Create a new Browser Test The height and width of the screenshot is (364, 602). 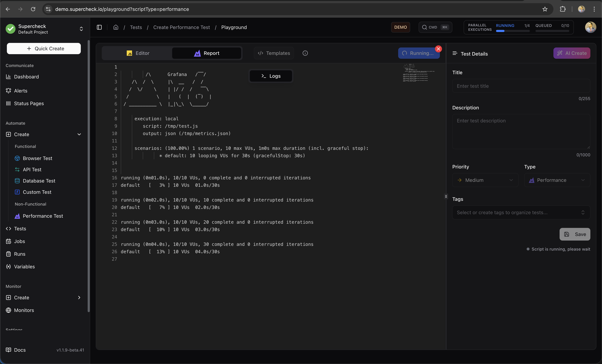pos(38,158)
